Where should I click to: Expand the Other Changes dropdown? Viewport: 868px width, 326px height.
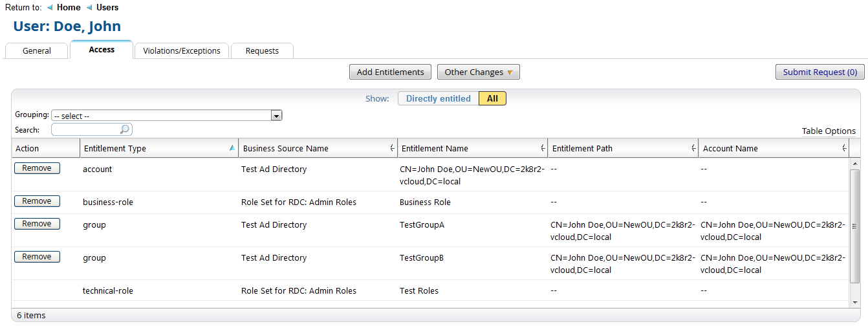[478, 72]
